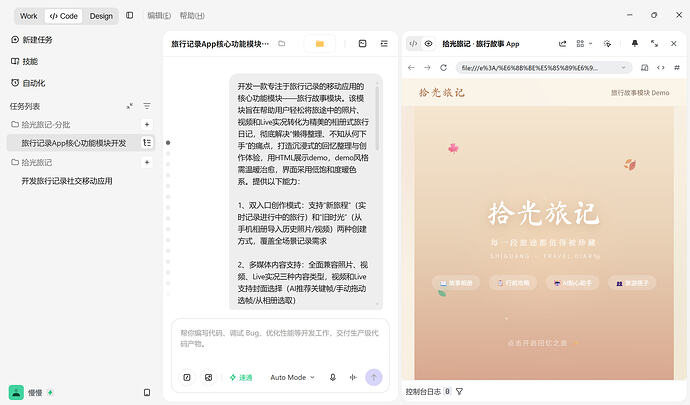The height and width of the screenshot is (405, 690).
Task: Go back in the preview browser
Action: [411, 67]
